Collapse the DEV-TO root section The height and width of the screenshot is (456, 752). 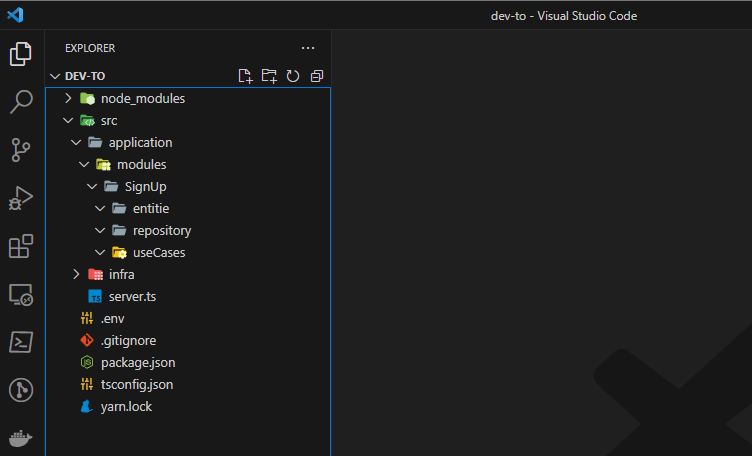click(55, 76)
